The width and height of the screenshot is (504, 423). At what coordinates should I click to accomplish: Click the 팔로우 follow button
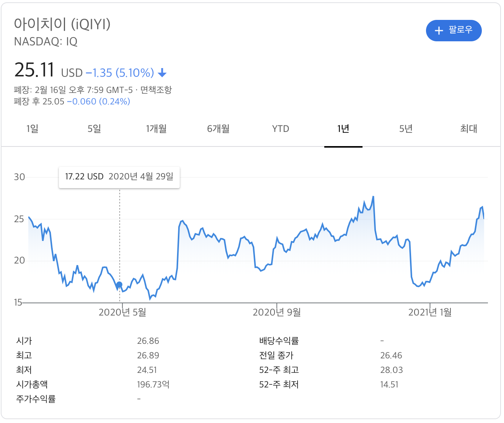coord(454,31)
